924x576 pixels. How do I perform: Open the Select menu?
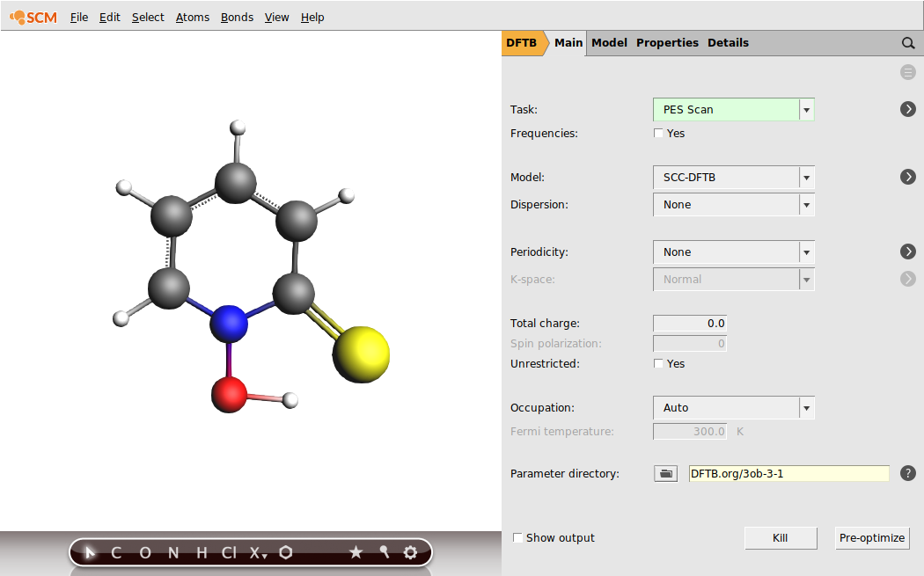(148, 17)
